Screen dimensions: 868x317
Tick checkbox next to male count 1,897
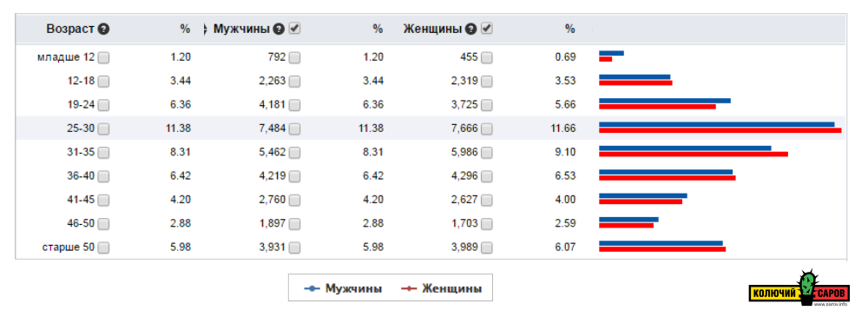[294, 224]
